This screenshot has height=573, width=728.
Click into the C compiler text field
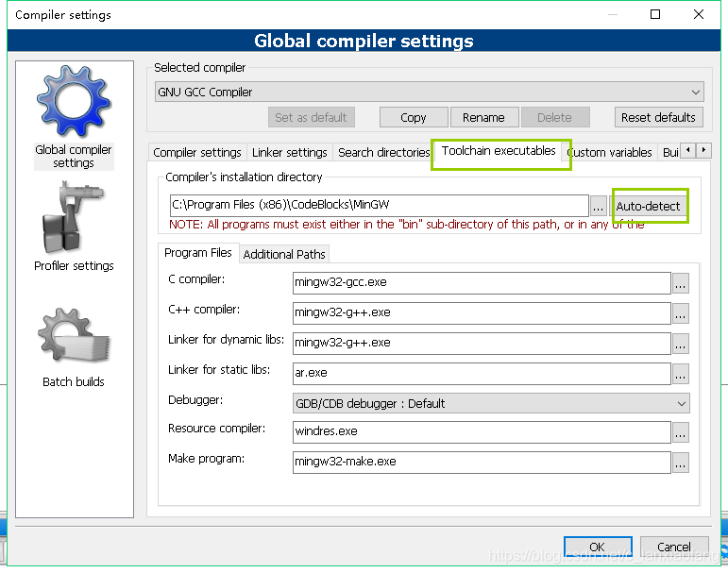click(481, 282)
